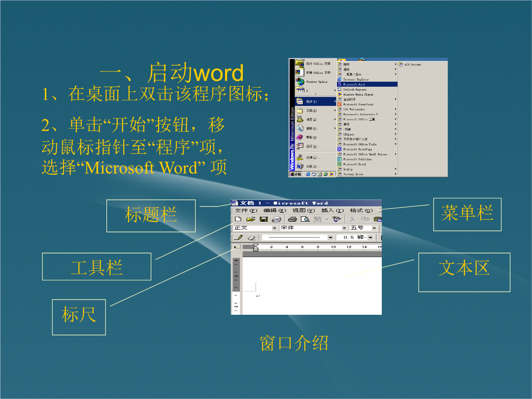
Task: Open the 视图(V) menu in Word
Action: coord(303,210)
